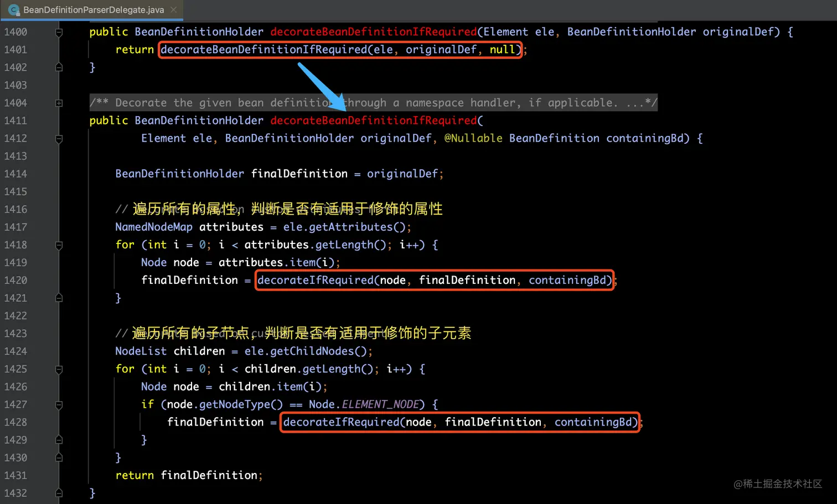This screenshot has height=504, width=837.
Task: Expand the folded Javadoc comment at line 1404
Action: pyautogui.click(x=59, y=103)
